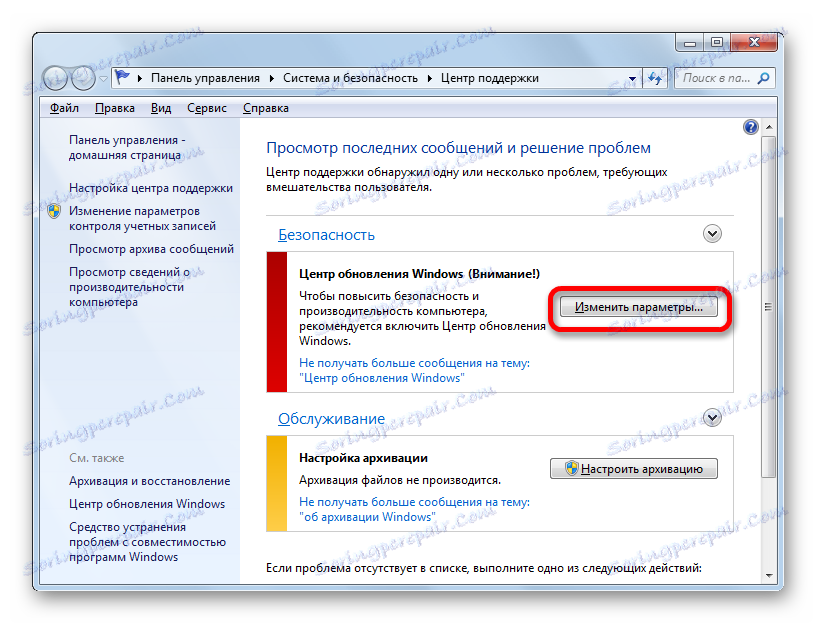Screen dimensions: 817x624
Task: Collapse the Обслуживание section chevron
Action: click(712, 417)
